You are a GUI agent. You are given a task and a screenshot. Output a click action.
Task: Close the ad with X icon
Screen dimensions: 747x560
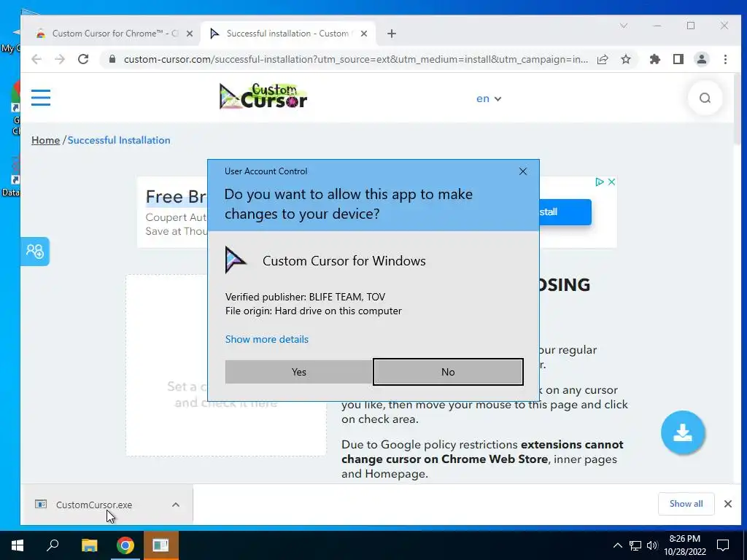point(612,182)
